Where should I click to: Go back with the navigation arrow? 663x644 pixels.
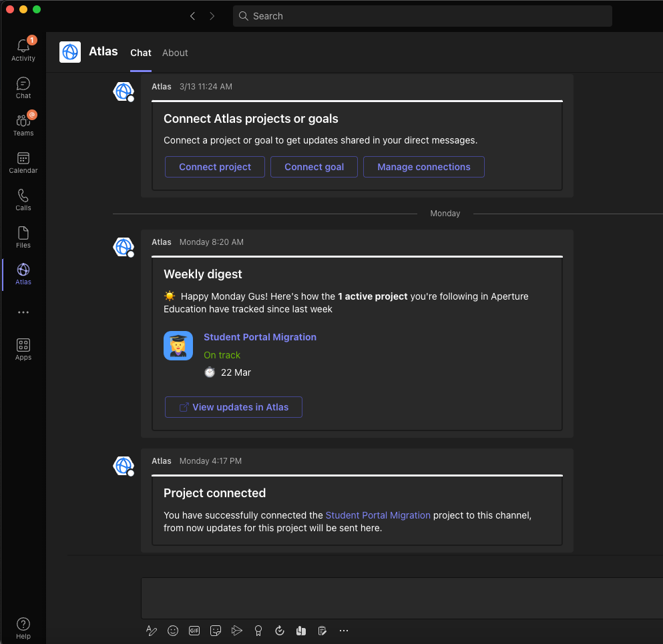[192, 16]
